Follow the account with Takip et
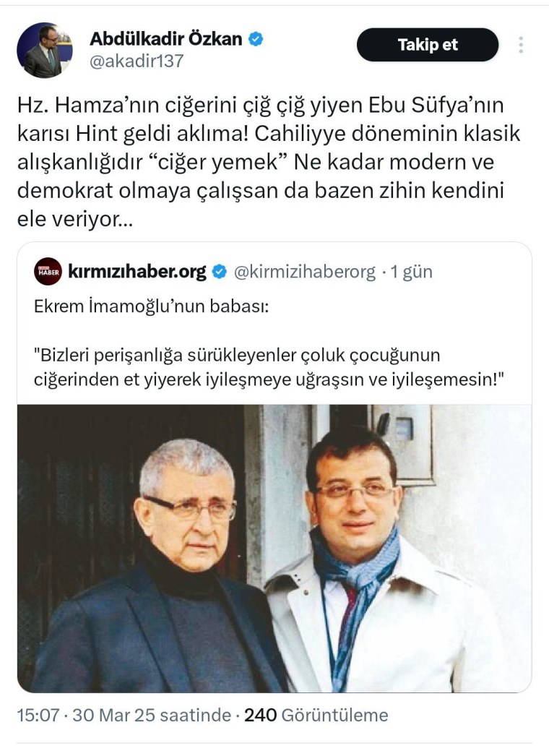The width and height of the screenshot is (549, 756). click(428, 45)
